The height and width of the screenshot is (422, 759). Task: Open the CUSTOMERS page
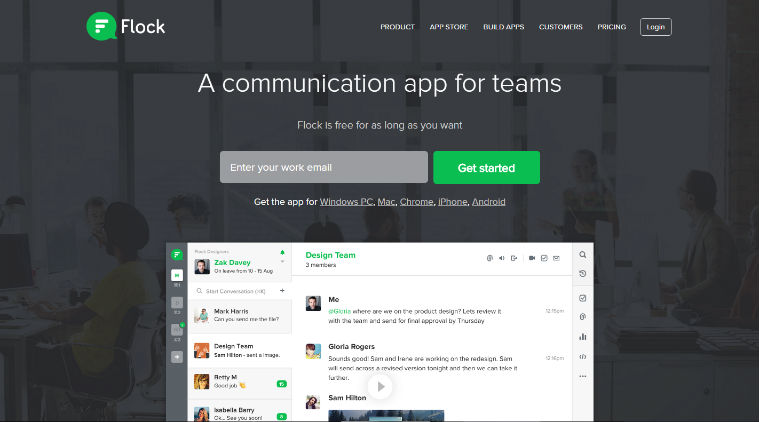[x=561, y=27]
